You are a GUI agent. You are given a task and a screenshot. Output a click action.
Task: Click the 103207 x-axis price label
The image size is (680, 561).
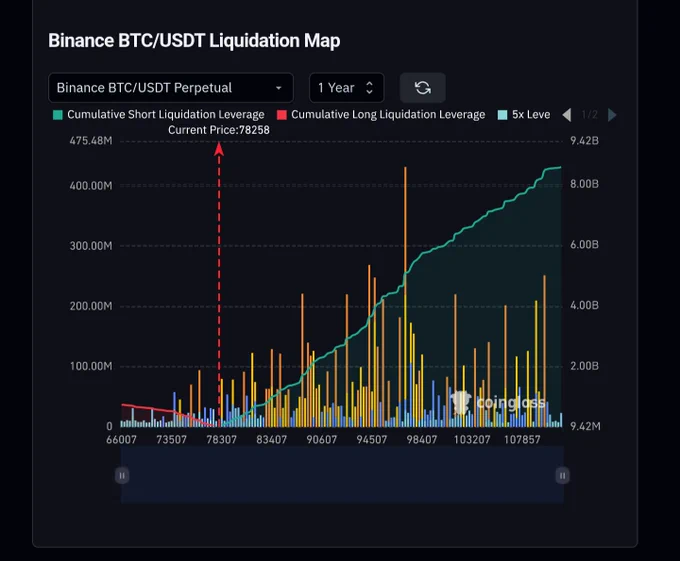click(x=472, y=440)
